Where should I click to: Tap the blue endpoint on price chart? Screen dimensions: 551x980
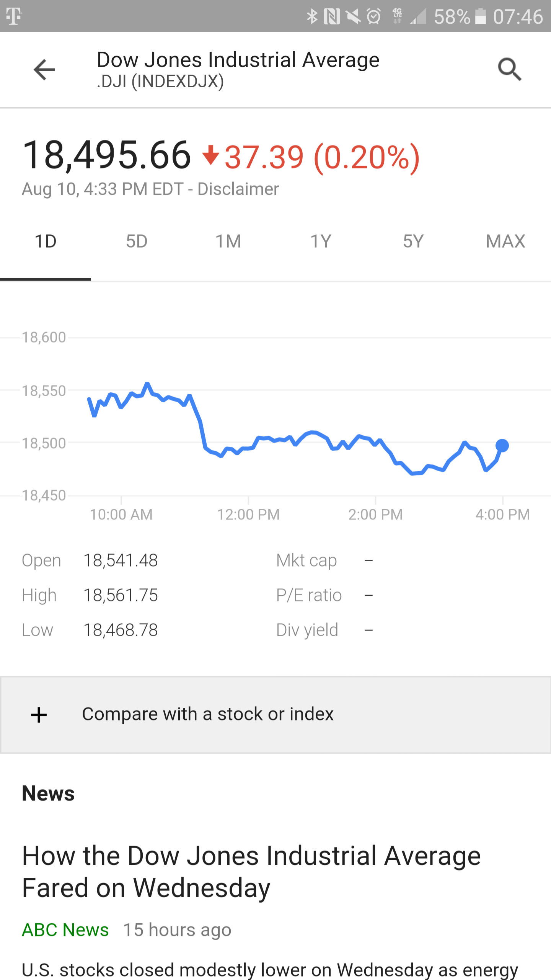point(502,446)
